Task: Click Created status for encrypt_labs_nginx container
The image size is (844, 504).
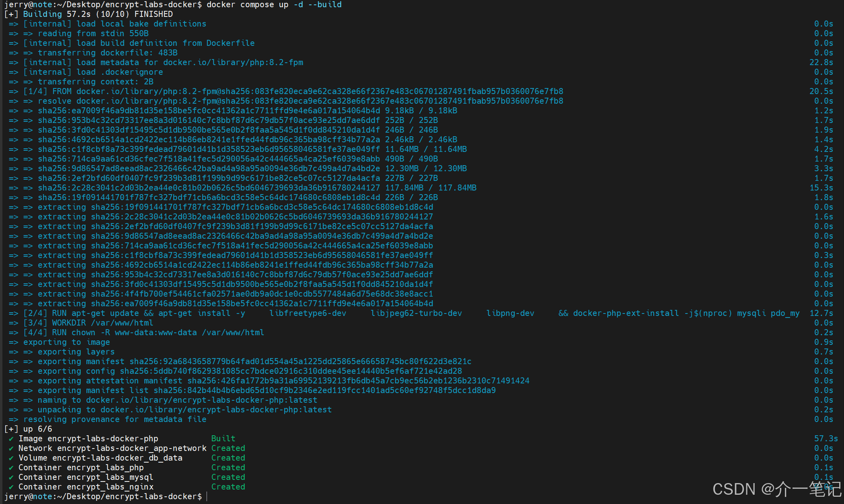Action: point(228,487)
